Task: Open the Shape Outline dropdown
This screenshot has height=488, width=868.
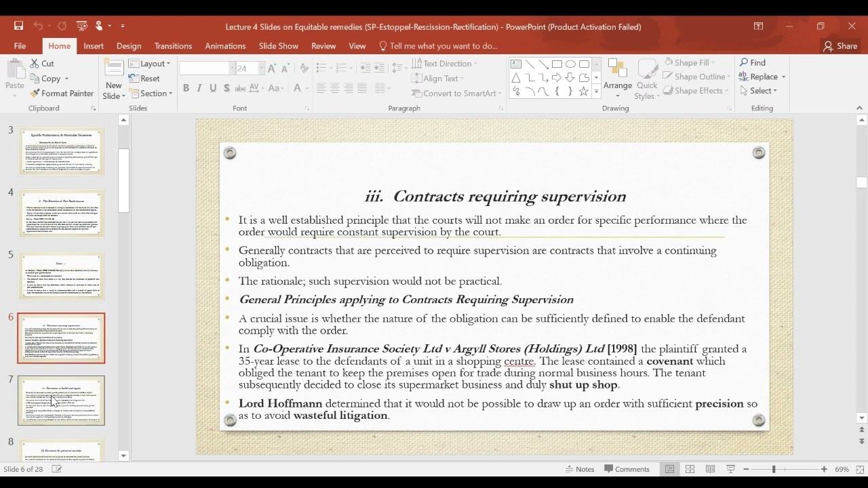Action: (697, 77)
